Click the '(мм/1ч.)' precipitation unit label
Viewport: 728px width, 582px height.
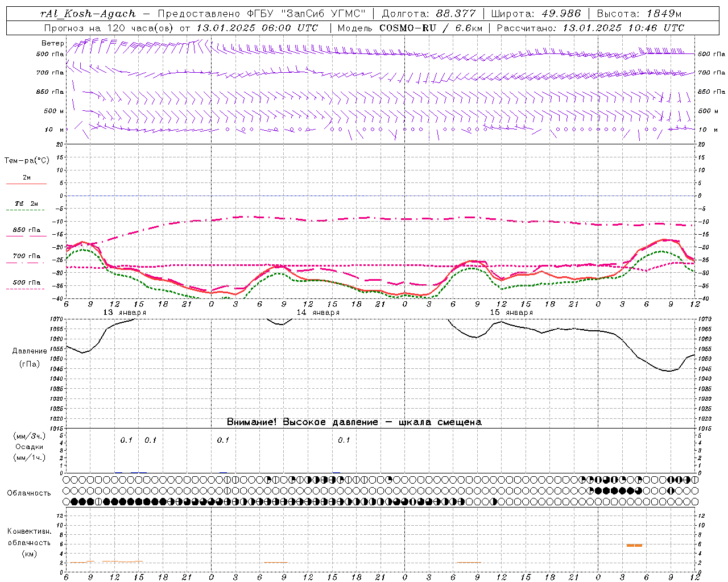29,458
